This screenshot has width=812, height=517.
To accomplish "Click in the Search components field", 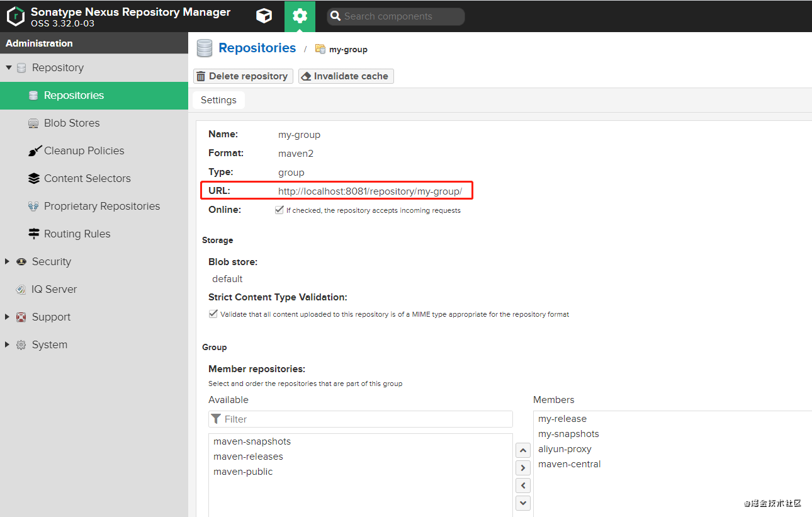I will pos(396,17).
